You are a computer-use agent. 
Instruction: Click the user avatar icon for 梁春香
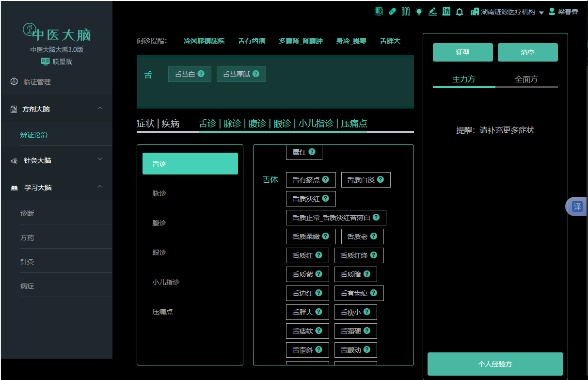pos(552,11)
